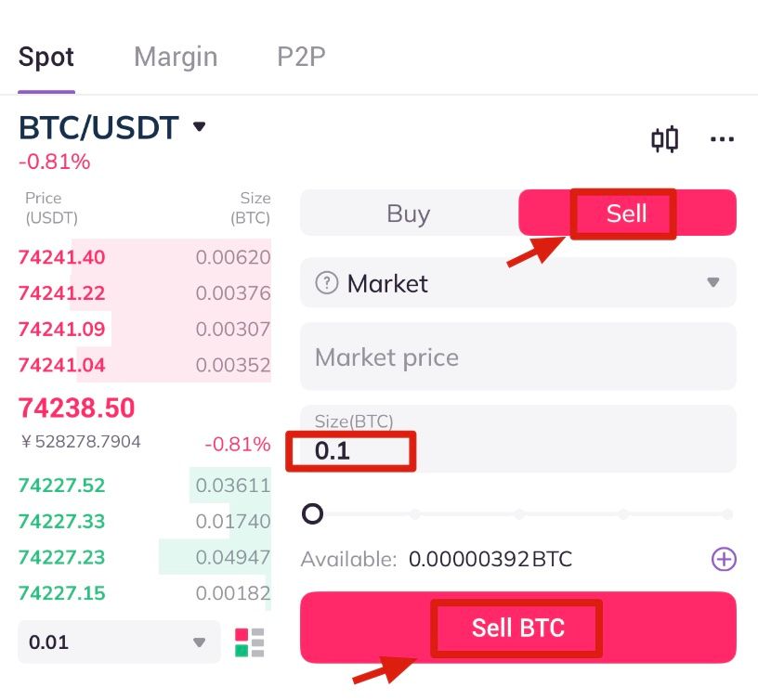
Task: Click the amount slider handle
Action: click(x=313, y=513)
